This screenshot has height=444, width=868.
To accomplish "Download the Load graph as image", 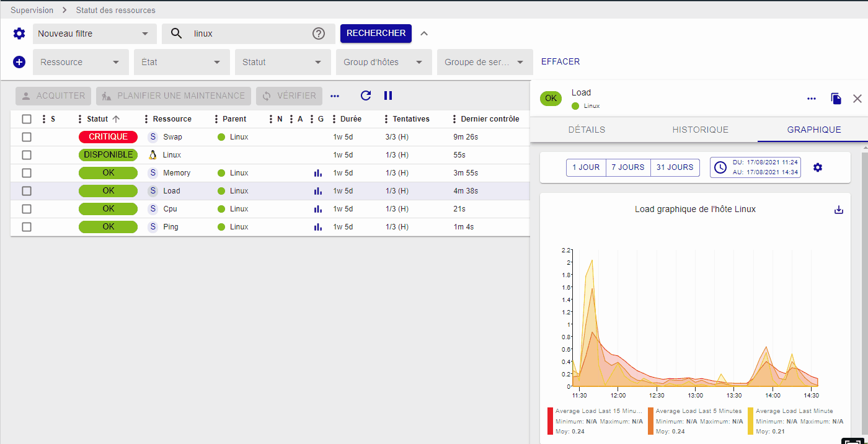I will coord(839,210).
